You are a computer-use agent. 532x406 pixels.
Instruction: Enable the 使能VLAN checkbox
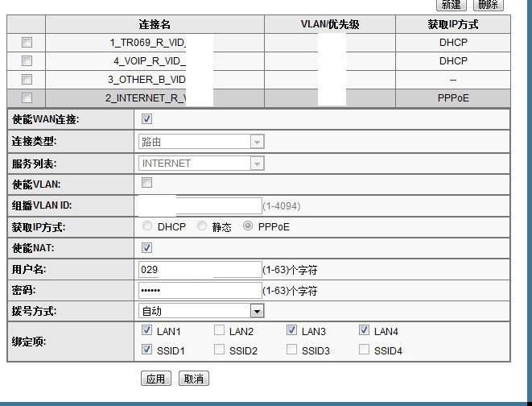point(147,183)
